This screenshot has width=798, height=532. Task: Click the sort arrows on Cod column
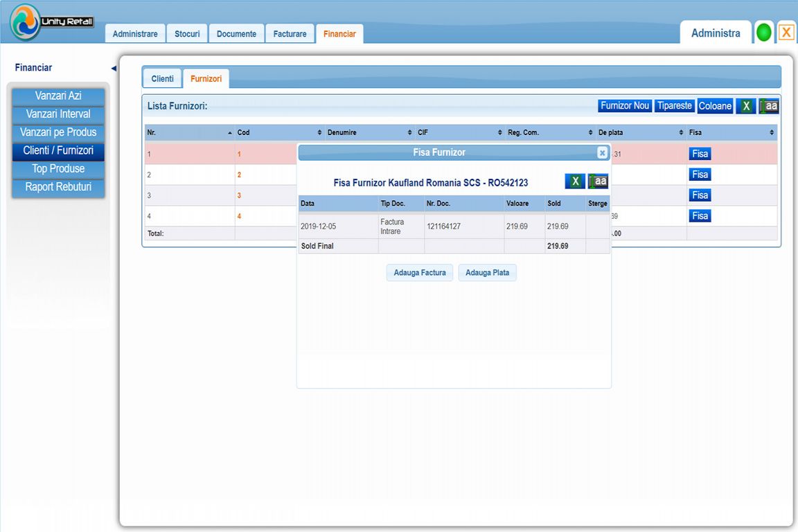coord(319,132)
